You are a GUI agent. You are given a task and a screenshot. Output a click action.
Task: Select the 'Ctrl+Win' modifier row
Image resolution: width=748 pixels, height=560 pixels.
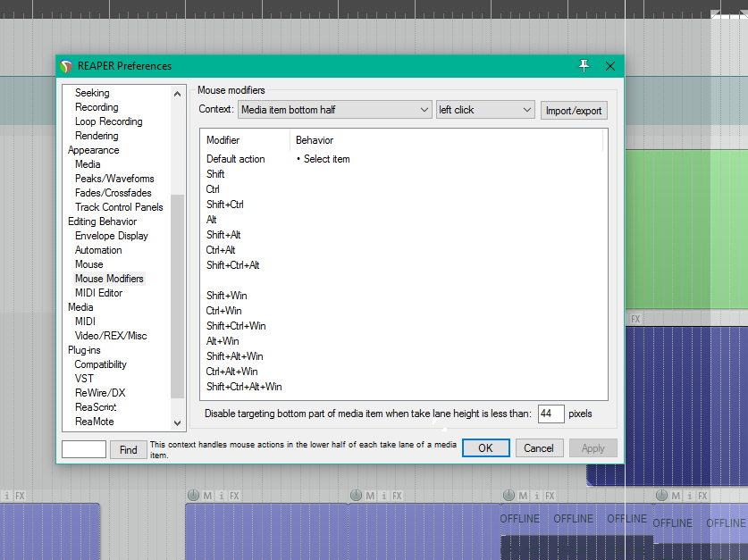pos(223,311)
